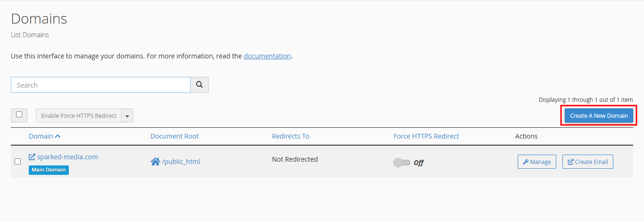The image size is (644, 222).
Task: Click Create A New Domain button
Action: pyautogui.click(x=599, y=115)
